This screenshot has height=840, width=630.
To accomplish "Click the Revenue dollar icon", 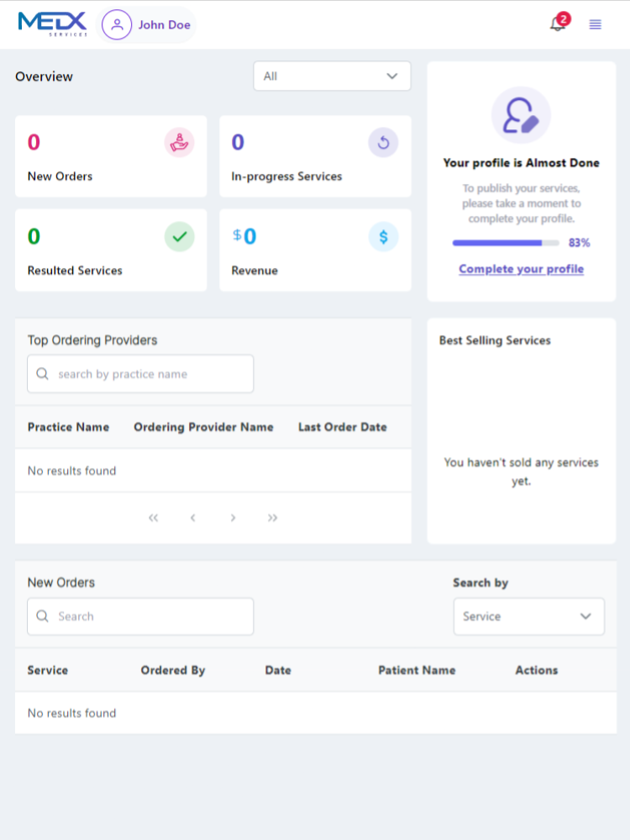I will [383, 237].
